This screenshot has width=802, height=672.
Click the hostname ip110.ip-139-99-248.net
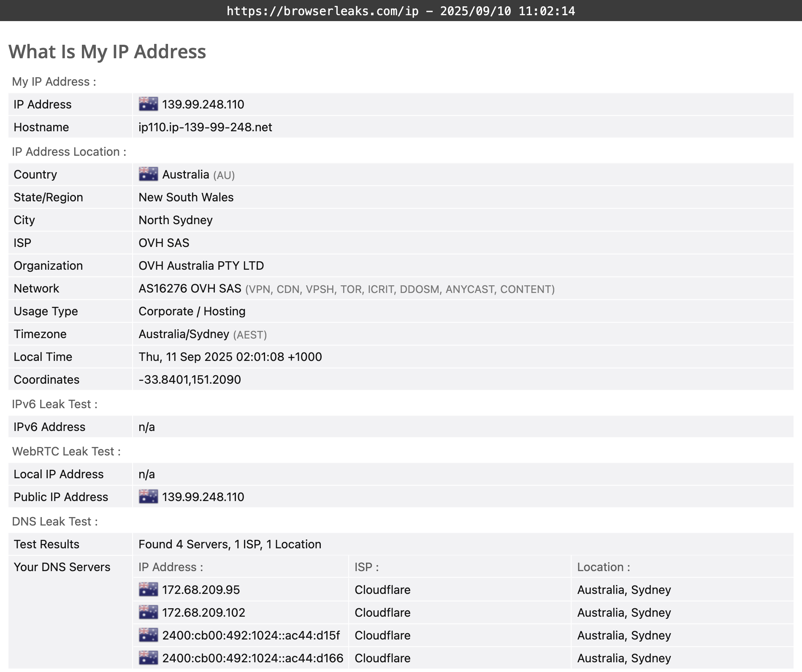(x=205, y=127)
